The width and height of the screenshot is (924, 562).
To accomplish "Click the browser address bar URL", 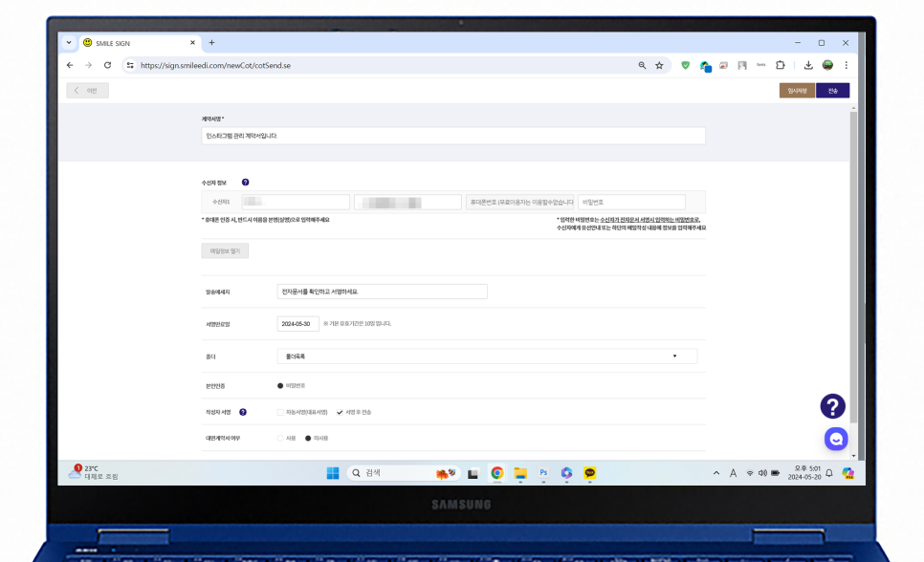I will pos(215,65).
